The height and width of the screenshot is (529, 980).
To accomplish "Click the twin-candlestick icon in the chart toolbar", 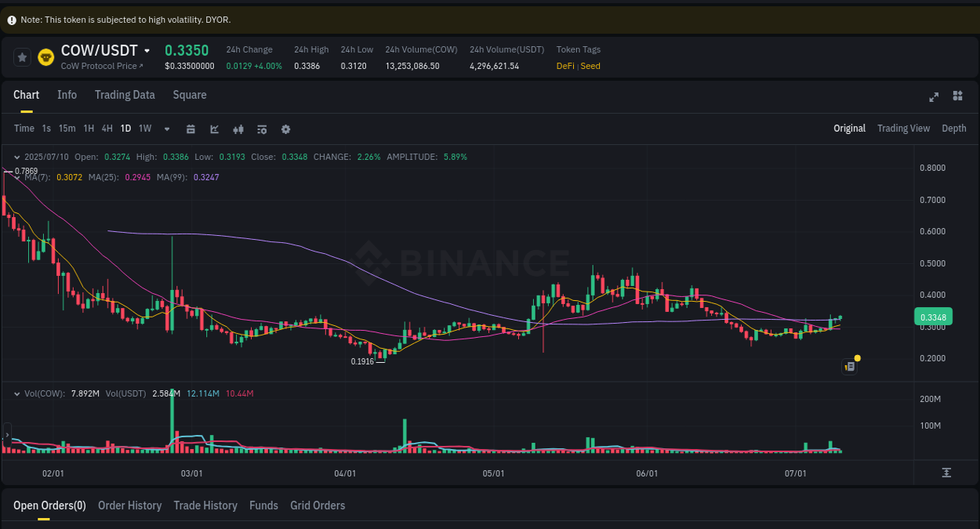I will coord(238,129).
